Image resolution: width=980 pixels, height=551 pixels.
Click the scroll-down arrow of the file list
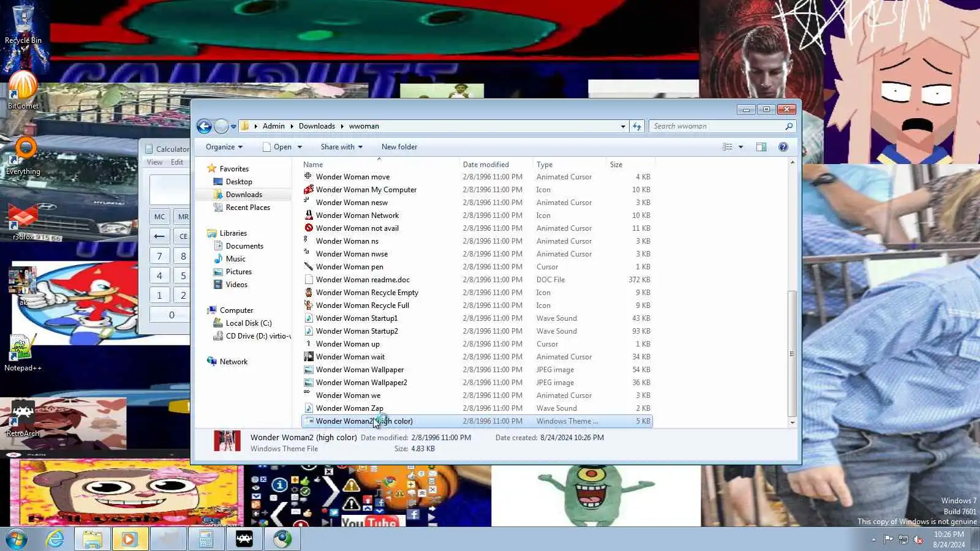coord(792,422)
